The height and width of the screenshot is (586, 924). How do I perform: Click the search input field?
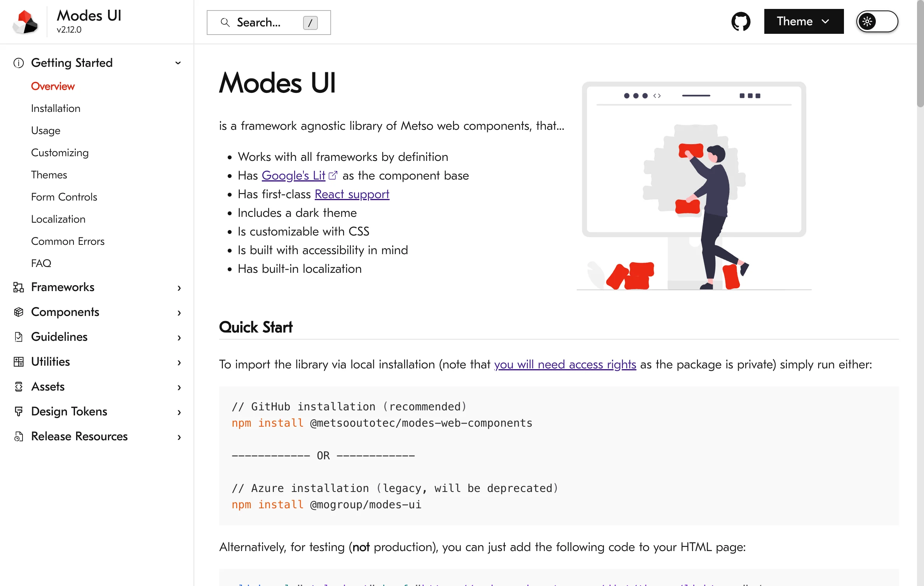[269, 22]
